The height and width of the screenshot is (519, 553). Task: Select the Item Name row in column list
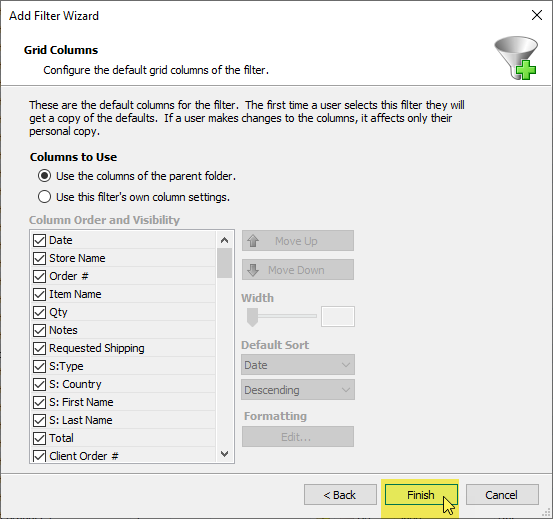coord(123,294)
